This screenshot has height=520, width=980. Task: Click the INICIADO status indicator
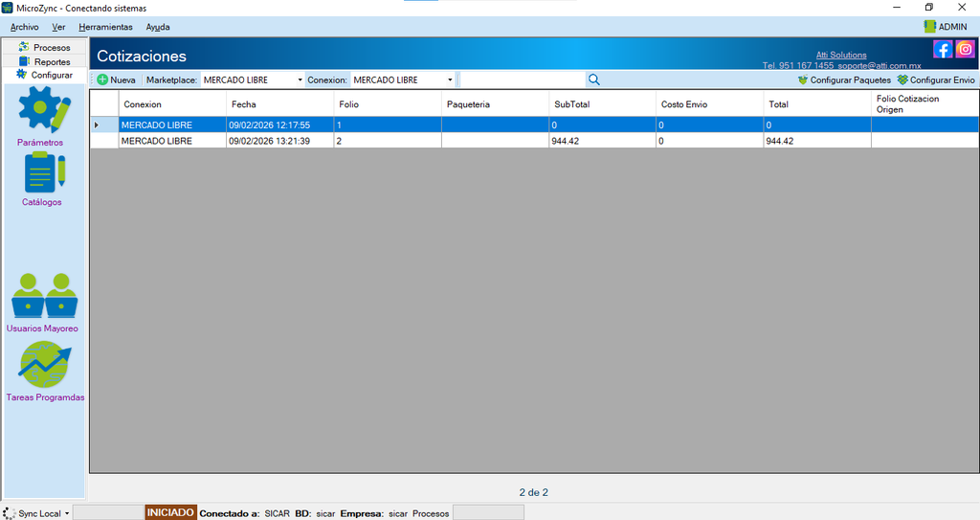coord(170,512)
